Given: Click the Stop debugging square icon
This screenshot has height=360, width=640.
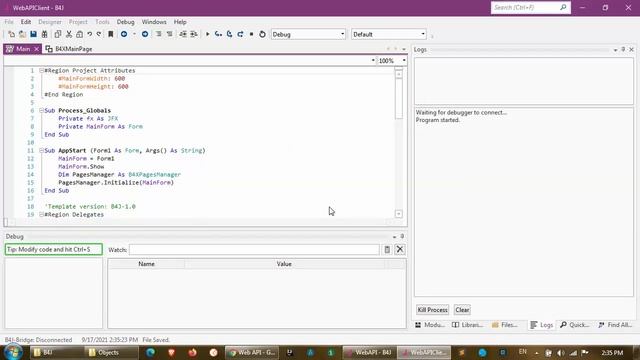Looking at the screenshot, I should pyautogui.click(x=251, y=34).
